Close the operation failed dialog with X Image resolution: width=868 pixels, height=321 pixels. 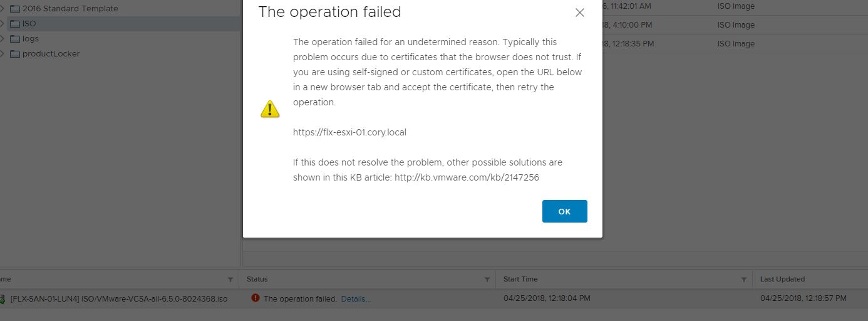point(580,13)
